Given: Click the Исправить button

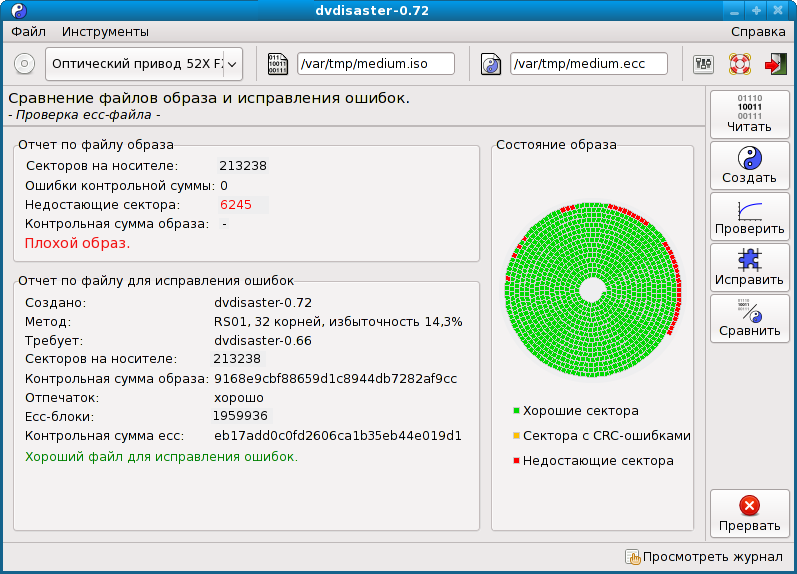Looking at the screenshot, I should (749, 267).
